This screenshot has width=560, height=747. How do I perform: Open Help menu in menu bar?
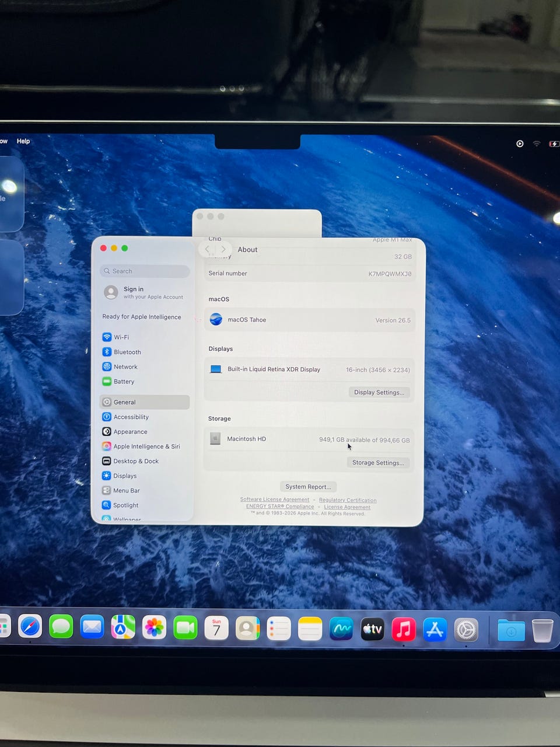pos(23,141)
